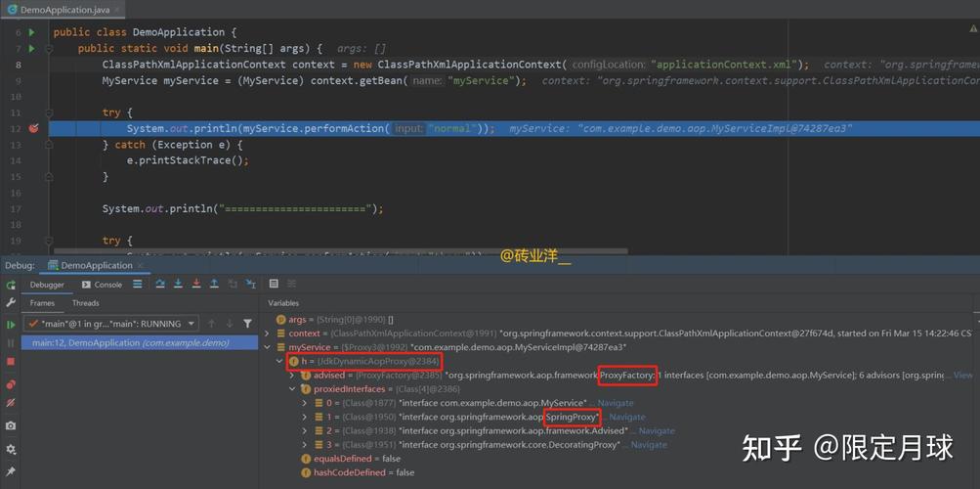Select the DemoApplication.java editor tab
Image resolution: width=980 pixels, height=489 pixels.
click(64, 10)
